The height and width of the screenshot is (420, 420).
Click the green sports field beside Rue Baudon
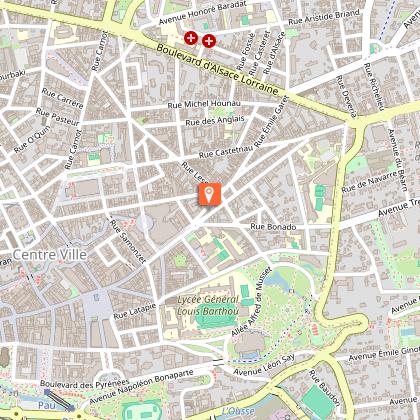319,402
